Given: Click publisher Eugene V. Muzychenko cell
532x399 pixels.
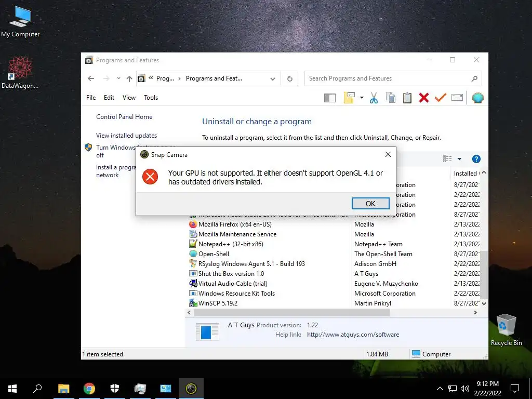Looking at the screenshot, I should click(x=386, y=283).
